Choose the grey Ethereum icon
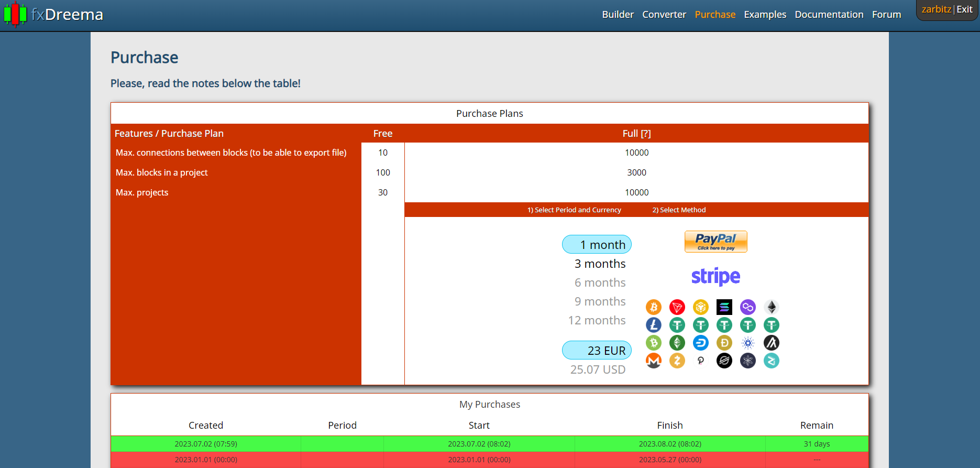This screenshot has height=468, width=980. tap(772, 307)
